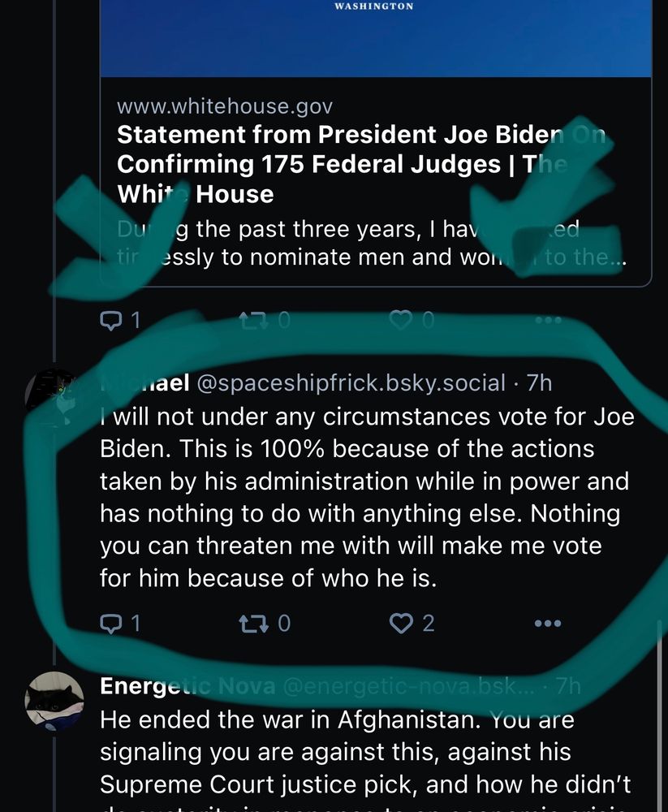Tap the reply icon under Michael's post
The height and width of the screenshot is (812, 668).
click(110, 623)
